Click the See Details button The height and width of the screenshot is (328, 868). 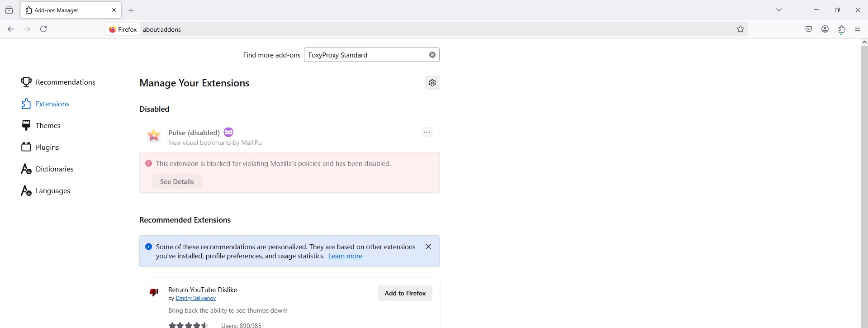[x=177, y=181]
